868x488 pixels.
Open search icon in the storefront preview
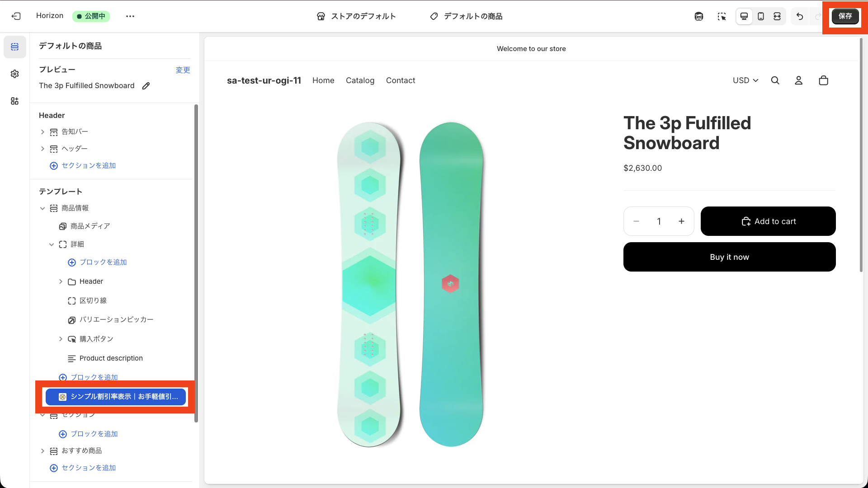tap(775, 80)
